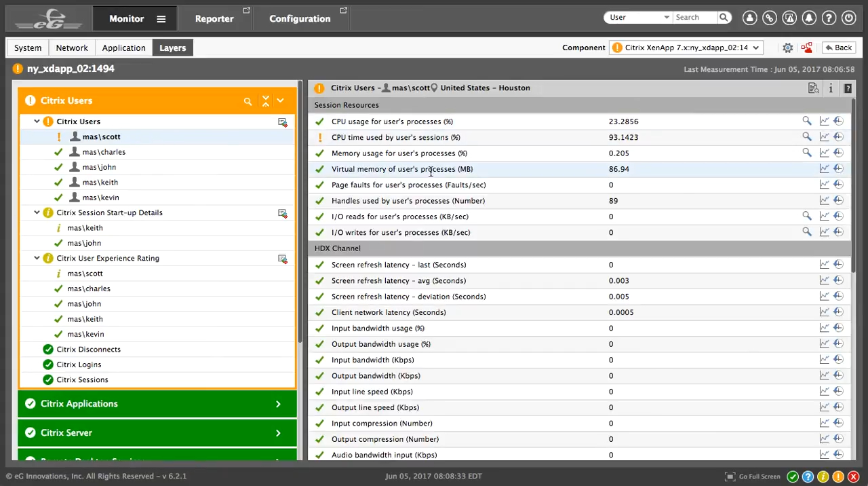Open the alarm warning monitor icon
This screenshot has height=486, width=868.
pyautogui.click(x=789, y=18)
